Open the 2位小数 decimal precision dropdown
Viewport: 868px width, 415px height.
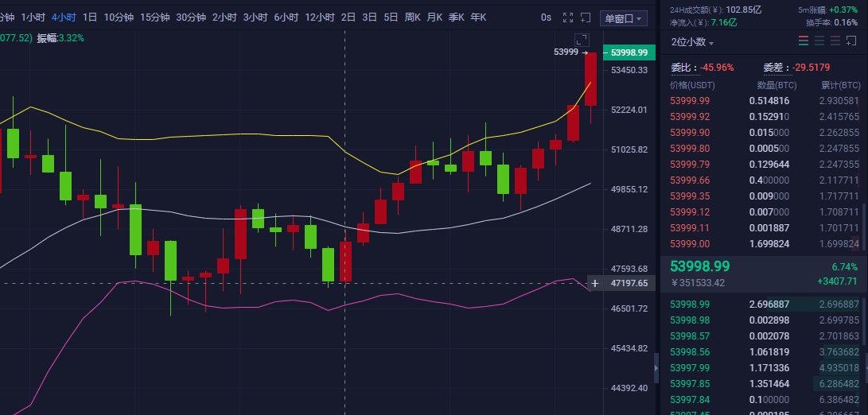[x=692, y=42]
